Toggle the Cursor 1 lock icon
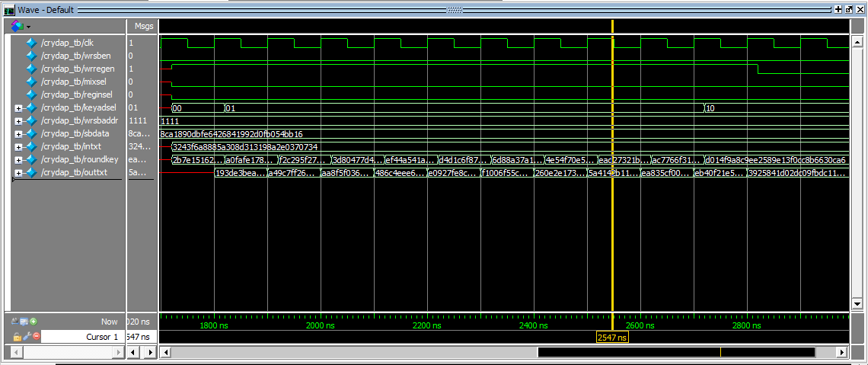Viewport: 868px width, 365px height. click(17, 336)
